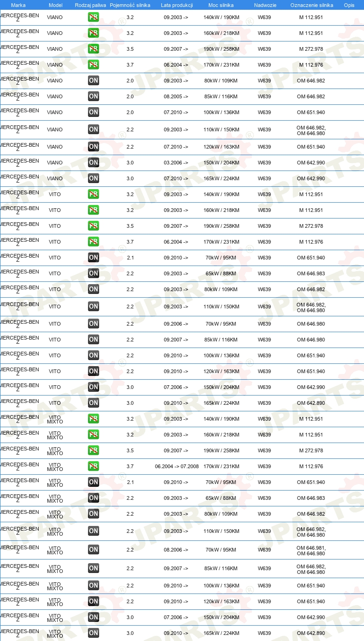Click 165kW / 224KM in the VIANO row

tap(222, 178)
